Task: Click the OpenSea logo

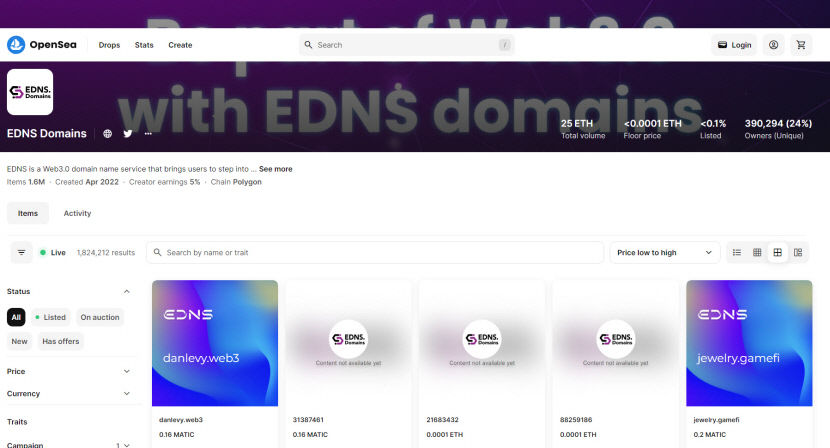Action: coord(16,45)
